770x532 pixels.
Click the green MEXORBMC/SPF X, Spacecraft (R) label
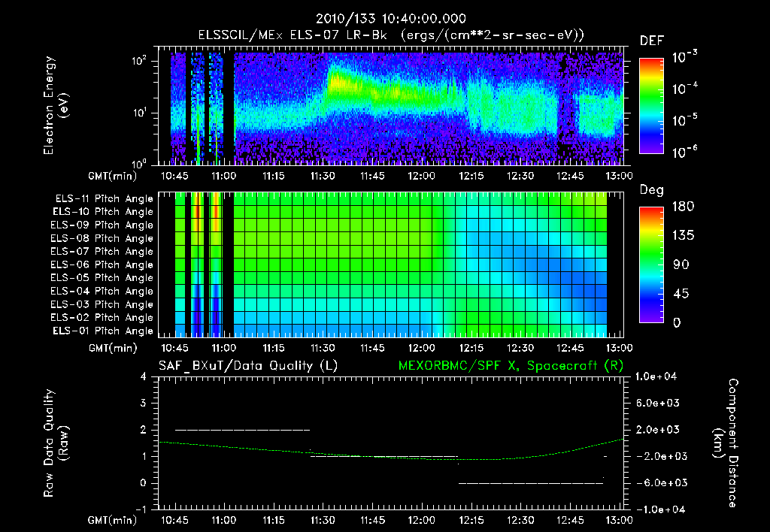pyautogui.click(x=511, y=366)
